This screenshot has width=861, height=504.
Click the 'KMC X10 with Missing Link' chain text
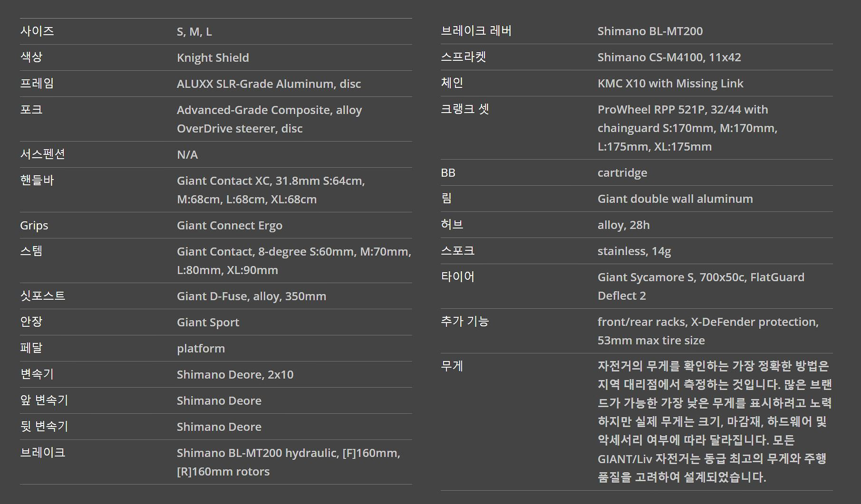670,84
